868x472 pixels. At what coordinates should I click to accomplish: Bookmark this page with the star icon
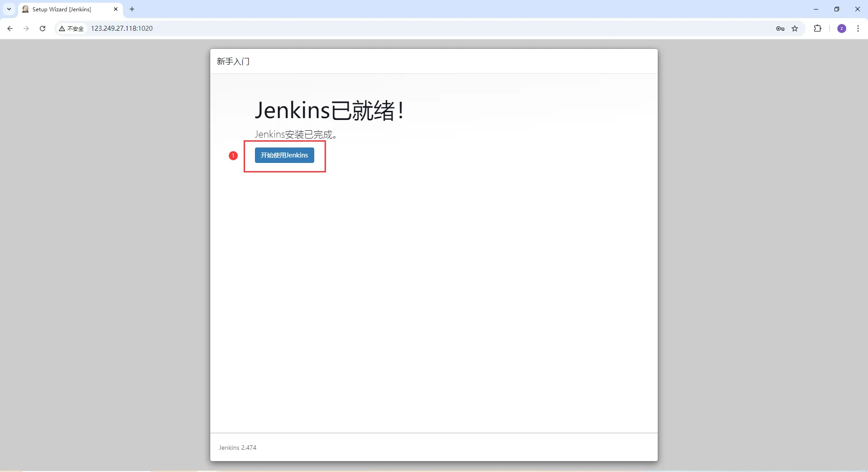(795, 29)
